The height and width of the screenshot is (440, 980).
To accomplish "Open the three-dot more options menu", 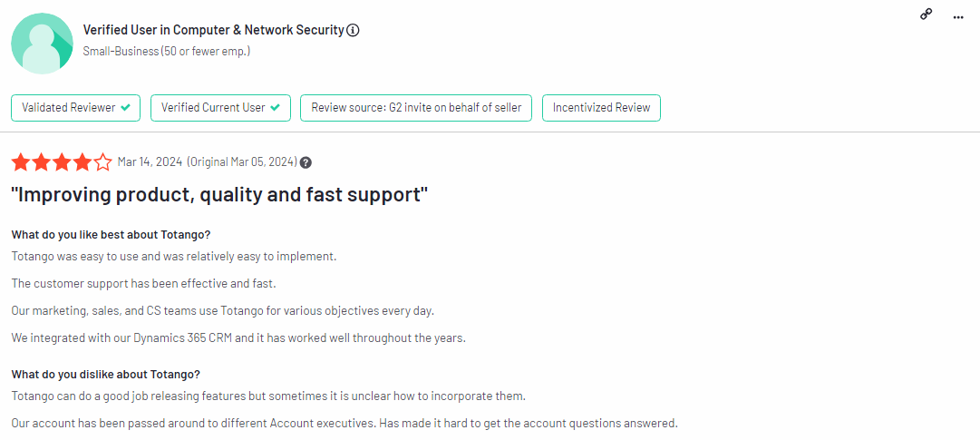I will [958, 16].
